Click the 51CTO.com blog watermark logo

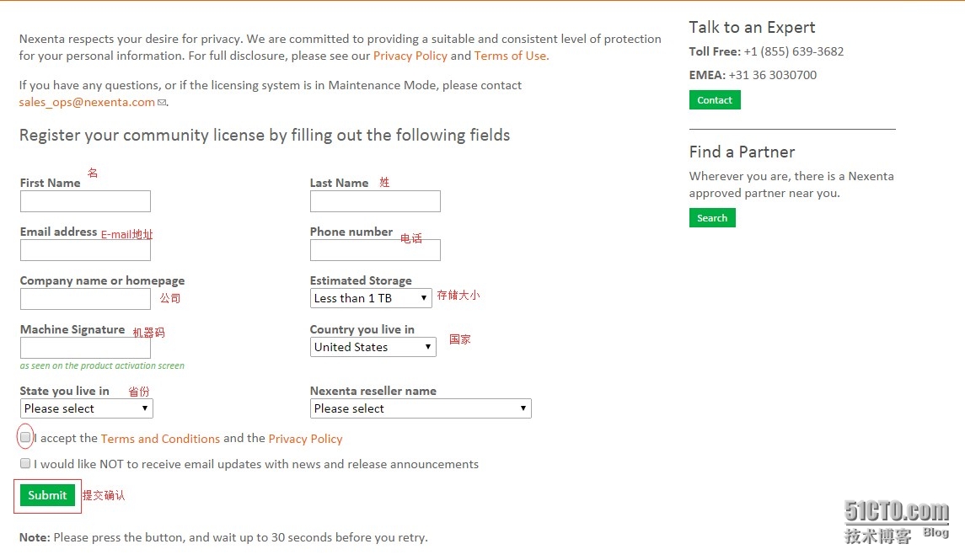[896, 522]
